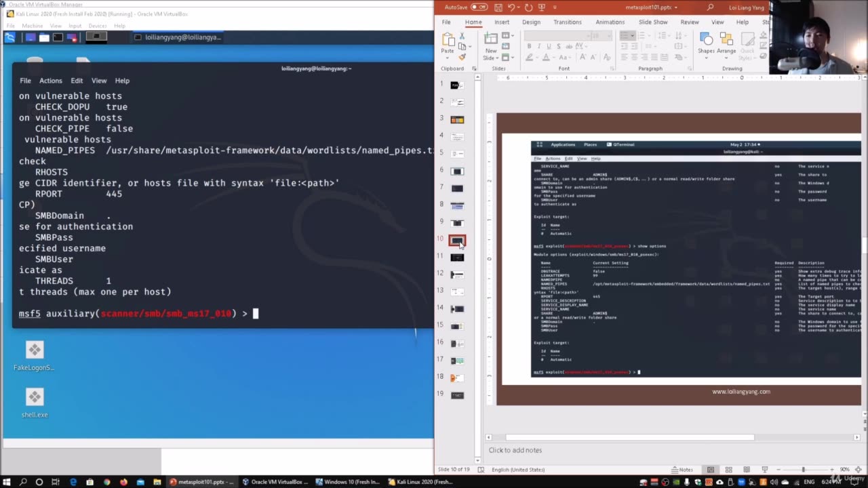Image resolution: width=868 pixels, height=488 pixels.
Task: Click the Bullets list button
Action: [625, 36]
